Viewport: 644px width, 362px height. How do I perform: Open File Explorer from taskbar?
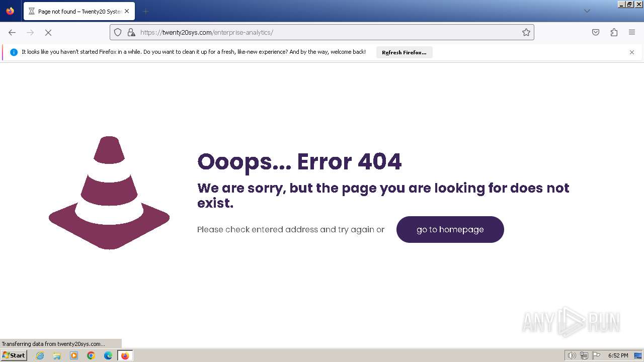coord(57,355)
